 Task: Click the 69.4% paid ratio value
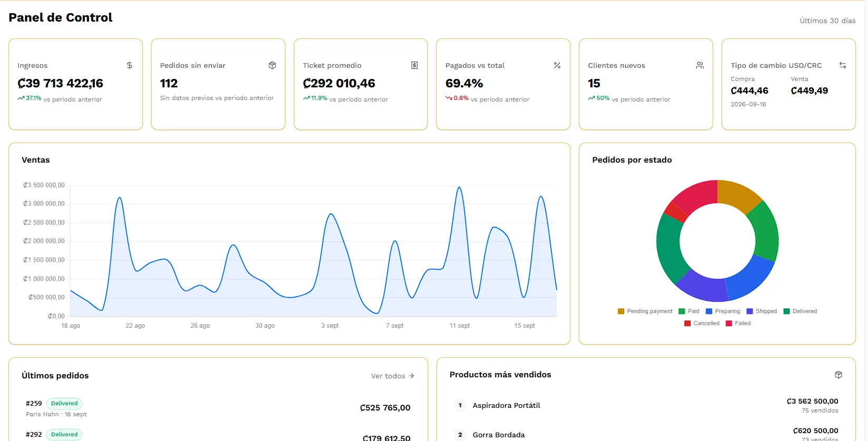(x=464, y=83)
